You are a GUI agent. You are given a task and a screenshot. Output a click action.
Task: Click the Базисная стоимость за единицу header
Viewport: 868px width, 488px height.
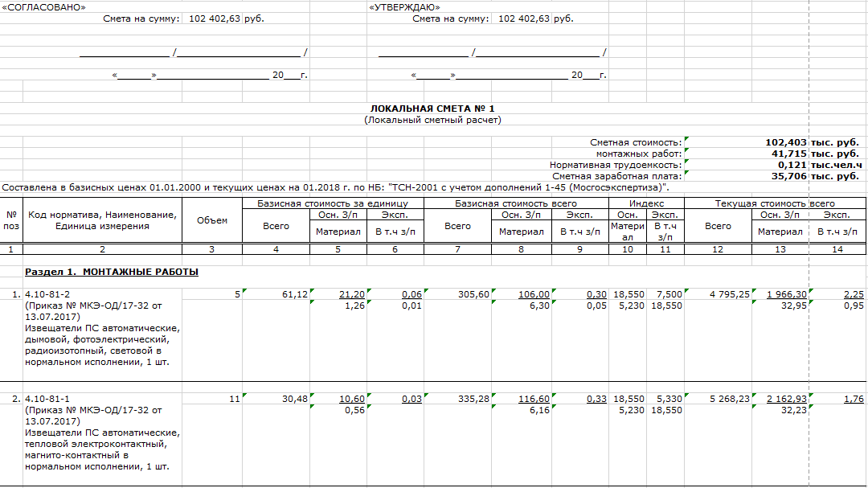333,203
